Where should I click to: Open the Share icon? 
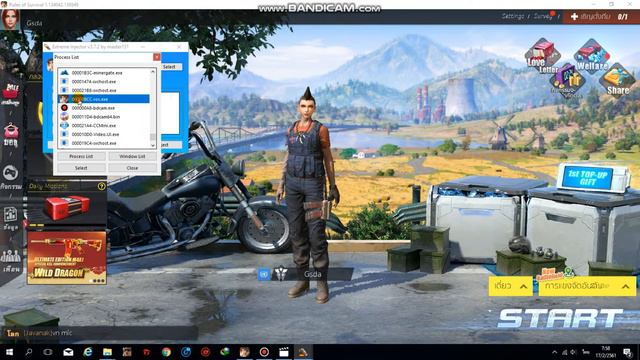[x=617, y=80]
